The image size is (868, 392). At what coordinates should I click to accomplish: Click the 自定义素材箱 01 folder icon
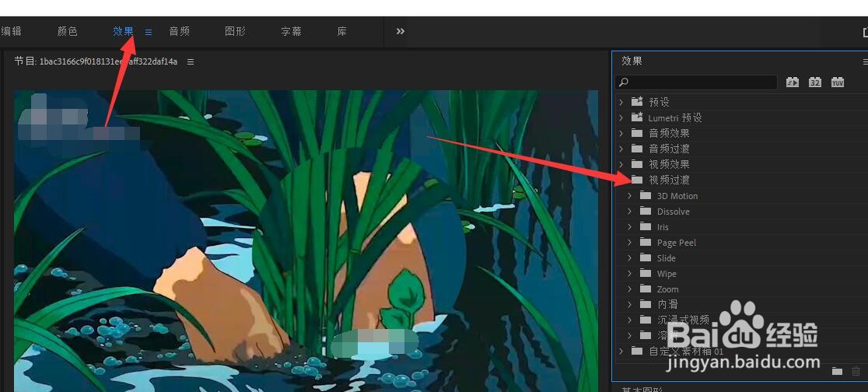click(637, 351)
